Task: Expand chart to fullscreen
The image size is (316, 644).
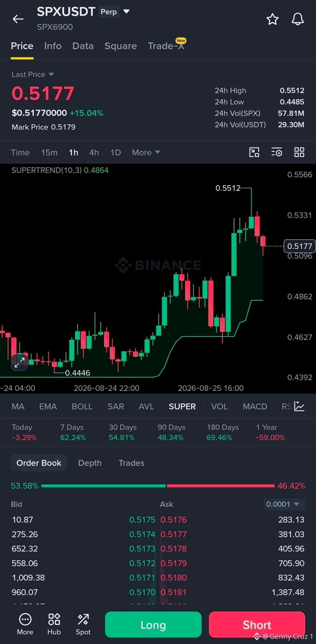Action: 20,362
